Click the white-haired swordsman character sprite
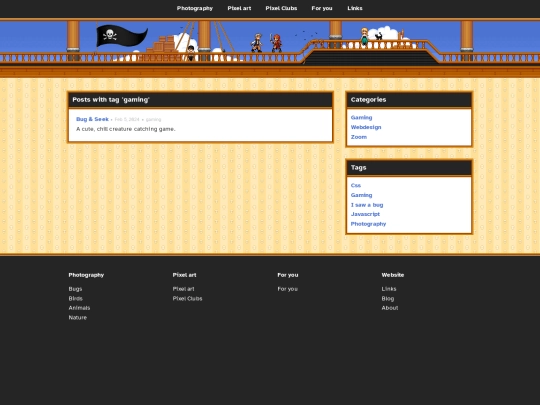The width and height of the screenshot is (540, 405). click(x=256, y=43)
